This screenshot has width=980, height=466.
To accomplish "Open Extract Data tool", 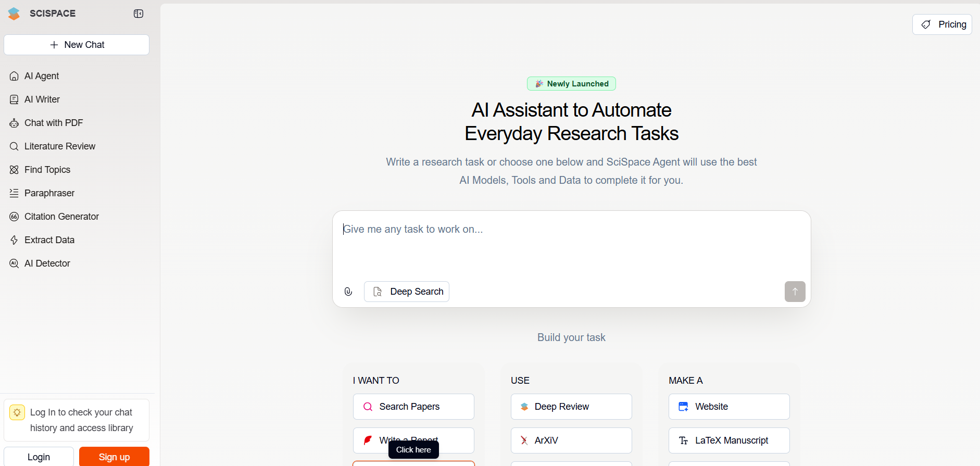I will click(42, 240).
